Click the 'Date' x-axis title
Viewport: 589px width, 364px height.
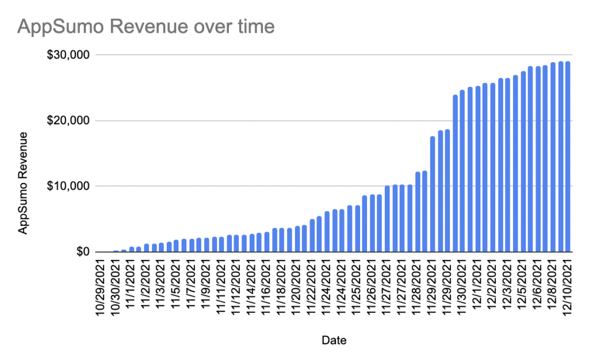[x=334, y=340]
